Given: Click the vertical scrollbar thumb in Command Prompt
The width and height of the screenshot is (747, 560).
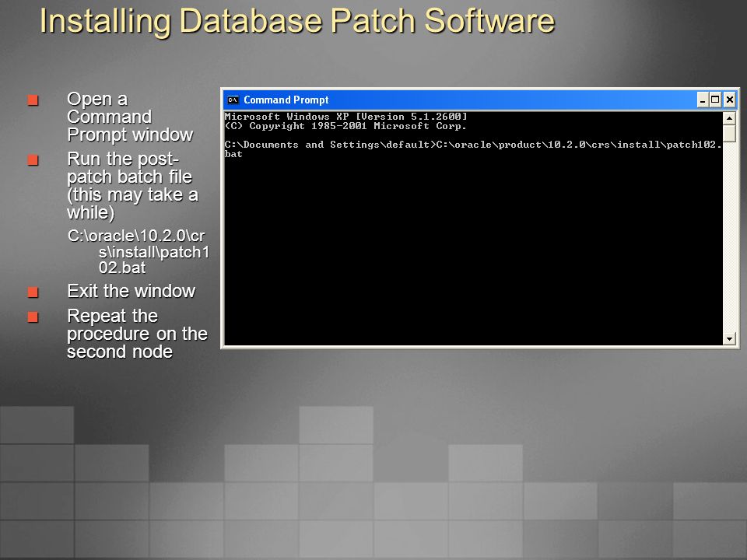Looking at the screenshot, I should tap(729, 133).
